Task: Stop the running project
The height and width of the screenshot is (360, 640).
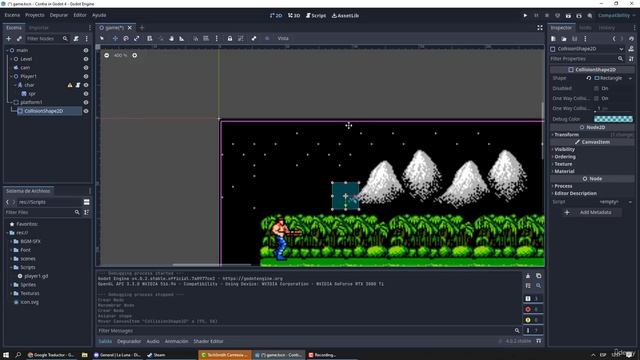Action: pos(547,16)
